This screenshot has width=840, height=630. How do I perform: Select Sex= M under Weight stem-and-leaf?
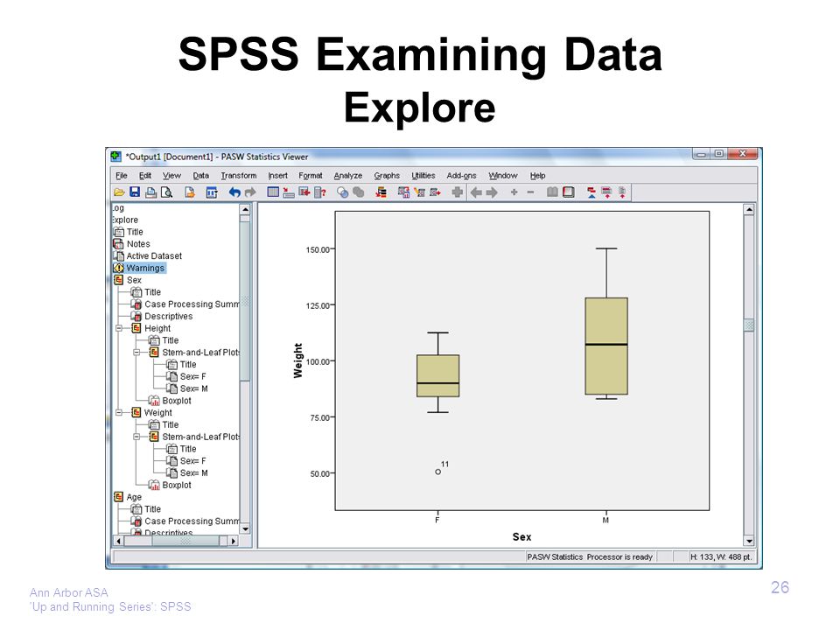click(x=194, y=473)
